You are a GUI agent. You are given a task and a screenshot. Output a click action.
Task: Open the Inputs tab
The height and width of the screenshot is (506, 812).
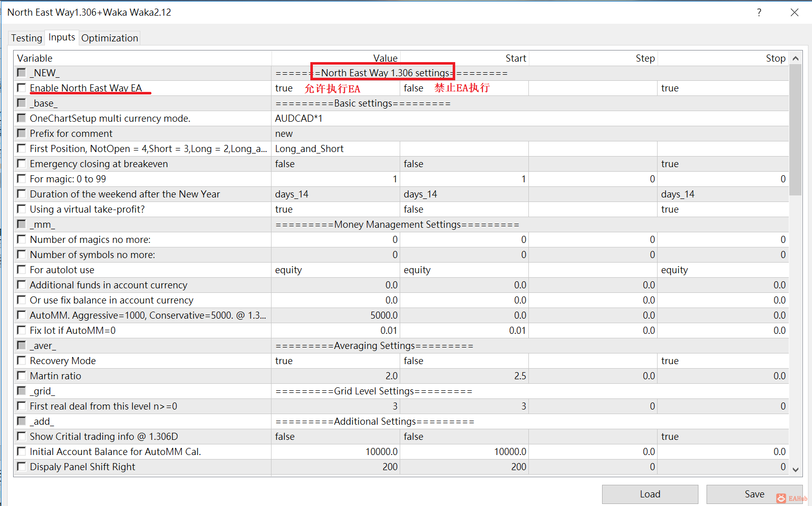point(62,37)
